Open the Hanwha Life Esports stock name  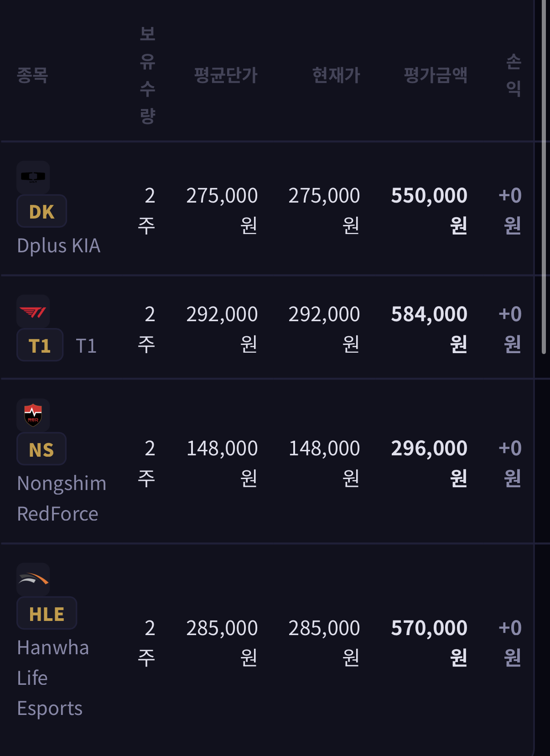point(52,678)
